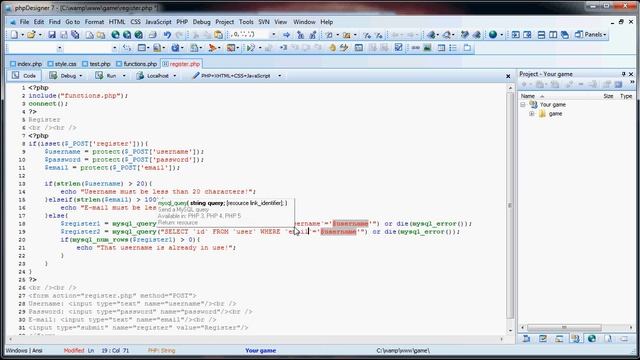Image resolution: width=640 pixels, height=360 pixels.
Task: Click the open folder icon in toolbar
Action: (x=31, y=35)
